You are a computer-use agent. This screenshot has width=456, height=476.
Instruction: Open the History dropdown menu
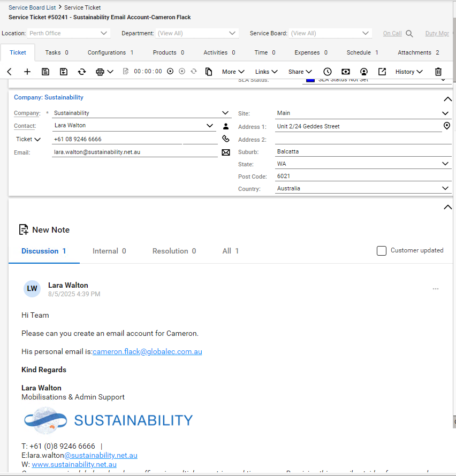pos(409,72)
